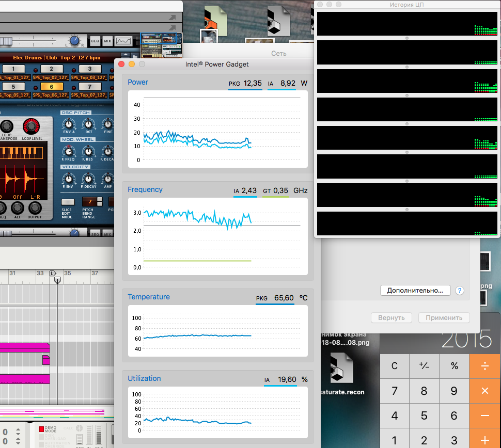
Task: Decrease the Pitch Bend Range value
Action: pyautogui.click(x=100, y=204)
